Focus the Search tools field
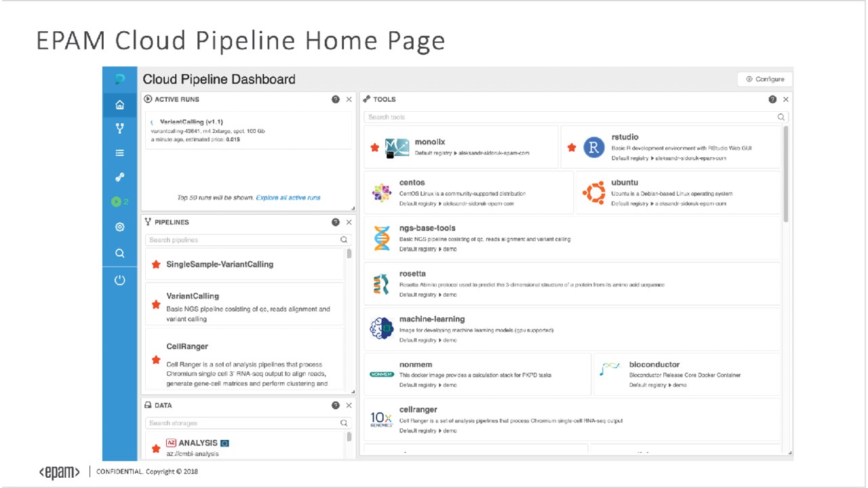This screenshot has width=868, height=488. tap(576, 117)
